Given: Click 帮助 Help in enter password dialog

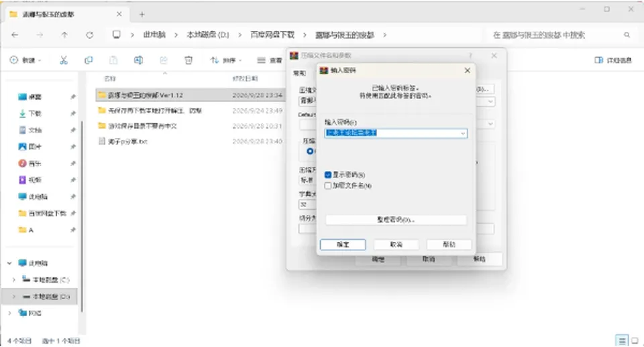Looking at the screenshot, I should pyautogui.click(x=449, y=245).
